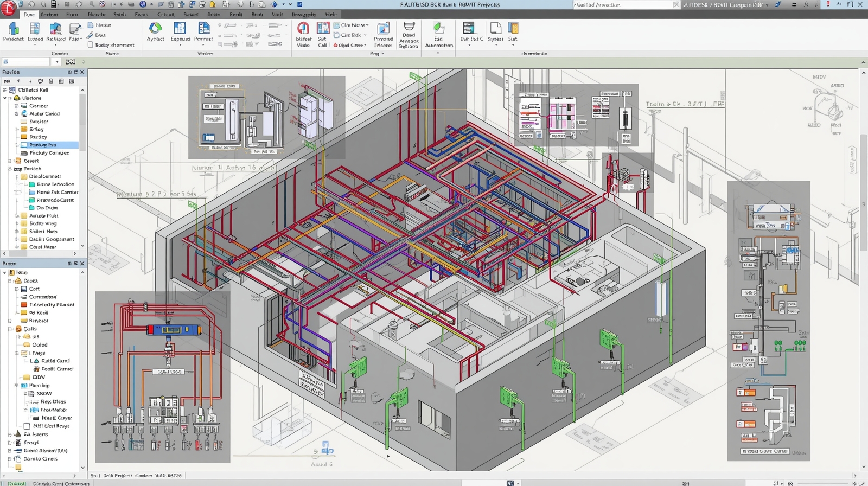Click the Aloter Ciried tree item icon
This screenshot has height=486, width=868.
pos(24,114)
